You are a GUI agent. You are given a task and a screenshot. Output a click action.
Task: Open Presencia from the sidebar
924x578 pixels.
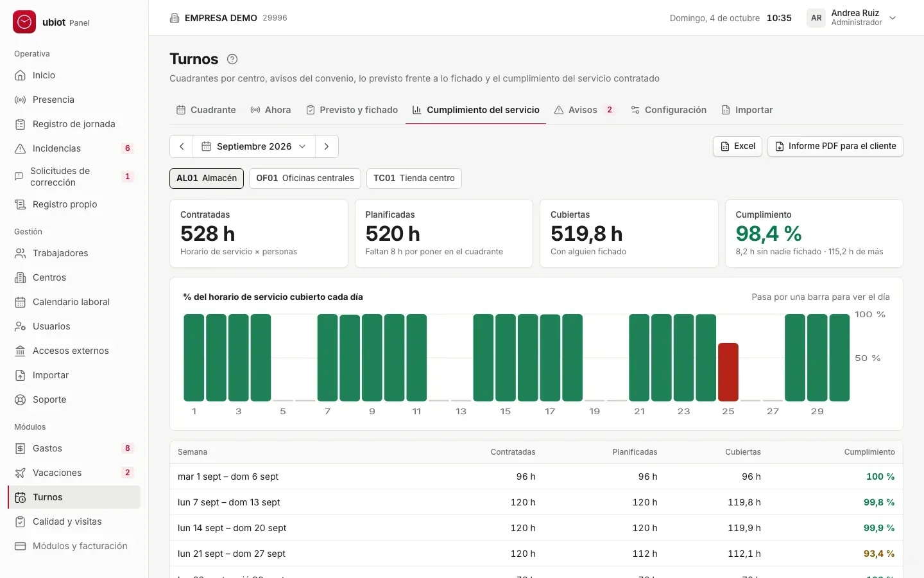click(x=74, y=100)
